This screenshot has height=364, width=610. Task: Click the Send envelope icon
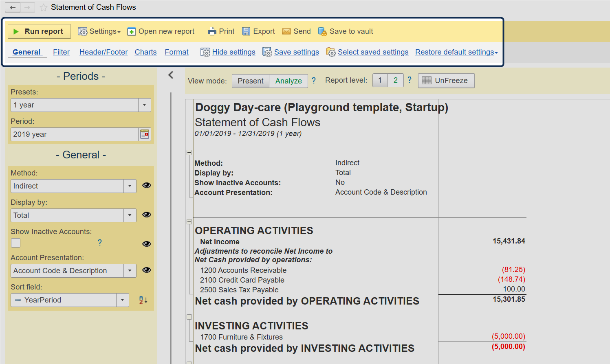pyautogui.click(x=286, y=31)
